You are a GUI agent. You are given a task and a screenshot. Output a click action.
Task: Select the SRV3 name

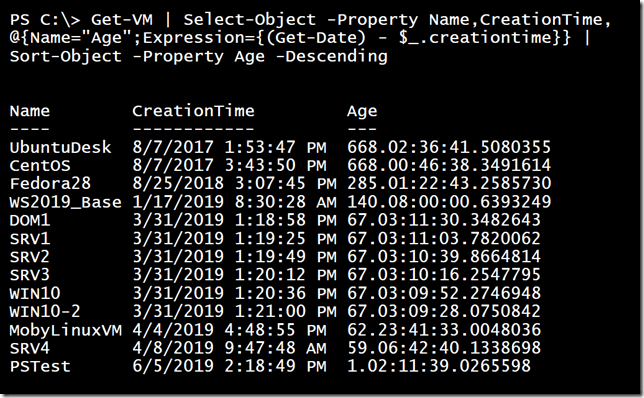30,275
